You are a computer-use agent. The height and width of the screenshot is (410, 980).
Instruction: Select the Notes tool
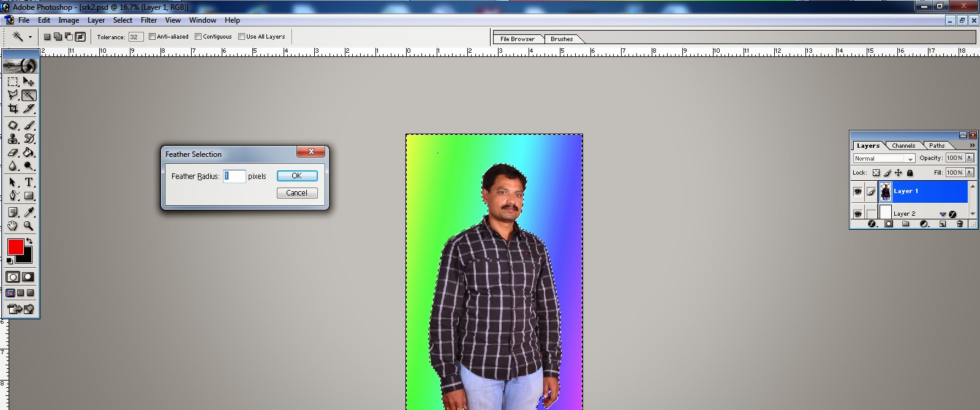(x=13, y=212)
